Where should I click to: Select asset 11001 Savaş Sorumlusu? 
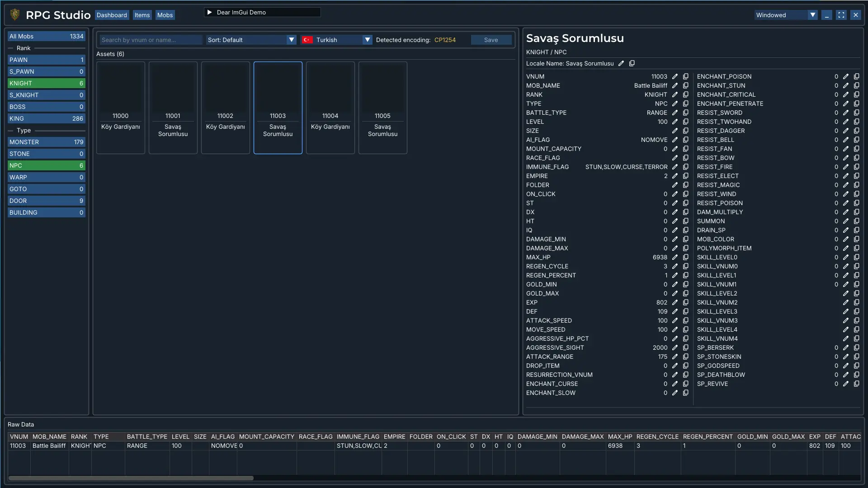[173, 108]
